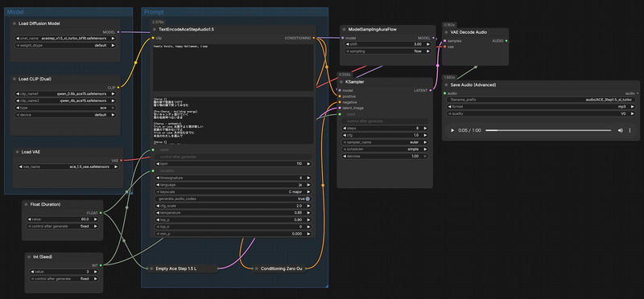Open the Save Audio format mp3 dropdown
644x299 pixels.
541,107
